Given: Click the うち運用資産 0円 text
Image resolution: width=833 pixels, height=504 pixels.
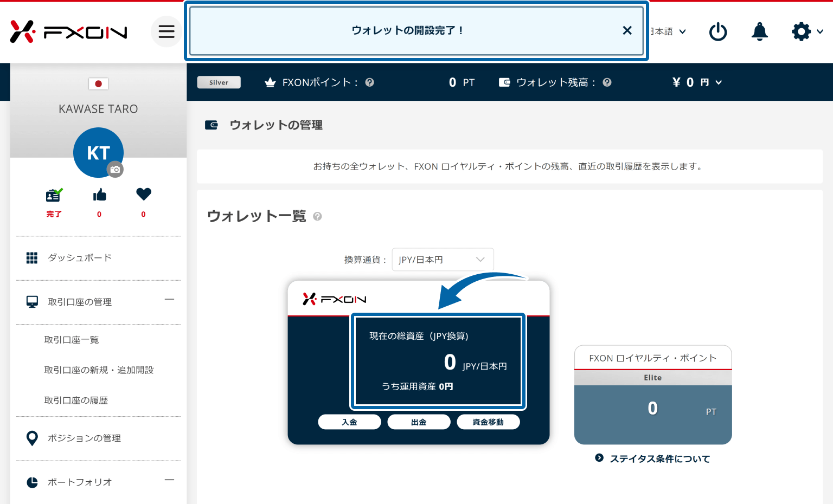Looking at the screenshot, I should (418, 386).
